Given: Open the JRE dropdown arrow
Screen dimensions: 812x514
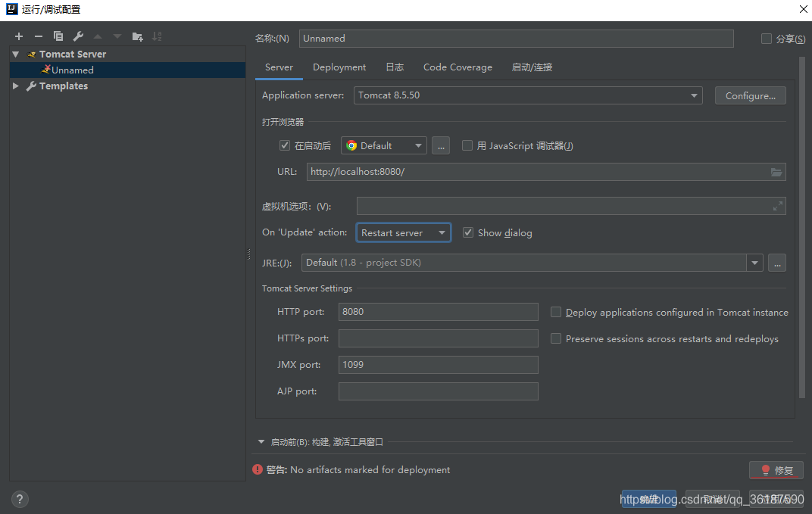Looking at the screenshot, I should pyautogui.click(x=754, y=263).
